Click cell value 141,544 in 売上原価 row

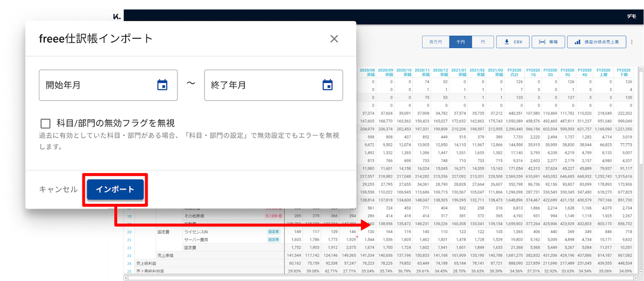click(293, 256)
